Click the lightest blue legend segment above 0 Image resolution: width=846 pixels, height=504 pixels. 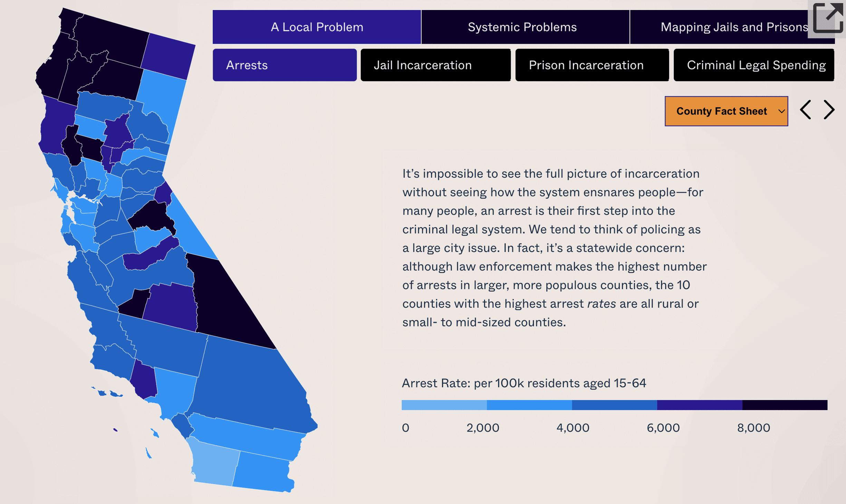(444, 405)
